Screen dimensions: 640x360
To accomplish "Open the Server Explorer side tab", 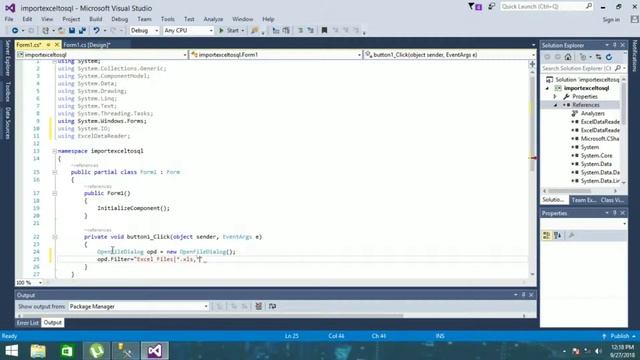I will point(7,58).
